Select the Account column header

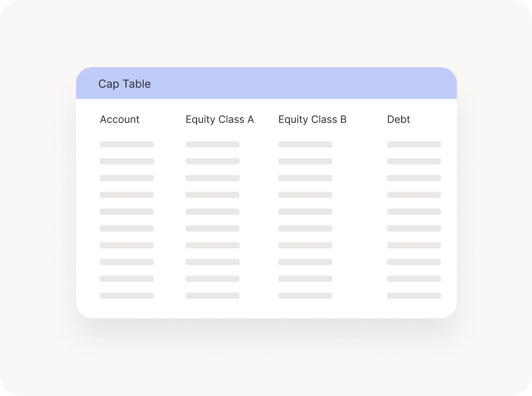coord(120,119)
